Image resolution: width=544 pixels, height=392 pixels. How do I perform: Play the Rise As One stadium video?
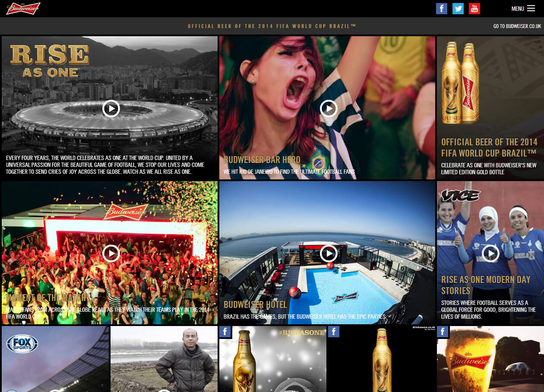click(x=111, y=109)
